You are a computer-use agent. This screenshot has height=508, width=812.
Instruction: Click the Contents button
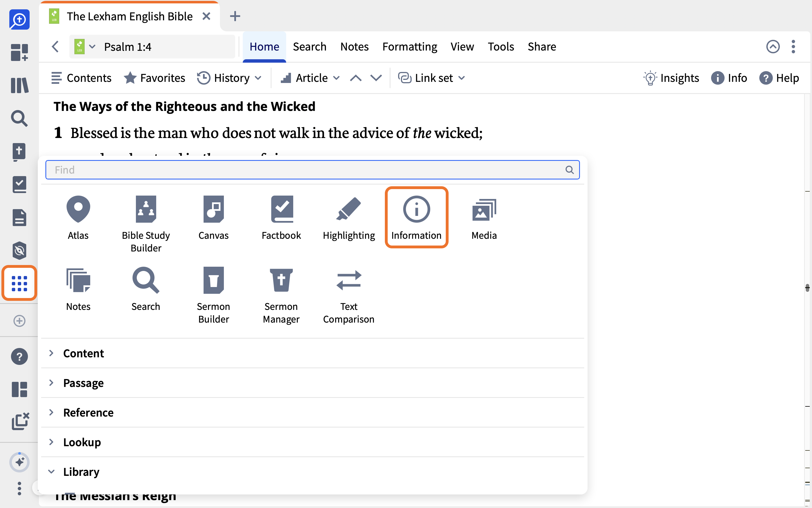pyautogui.click(x=81, y=78)
